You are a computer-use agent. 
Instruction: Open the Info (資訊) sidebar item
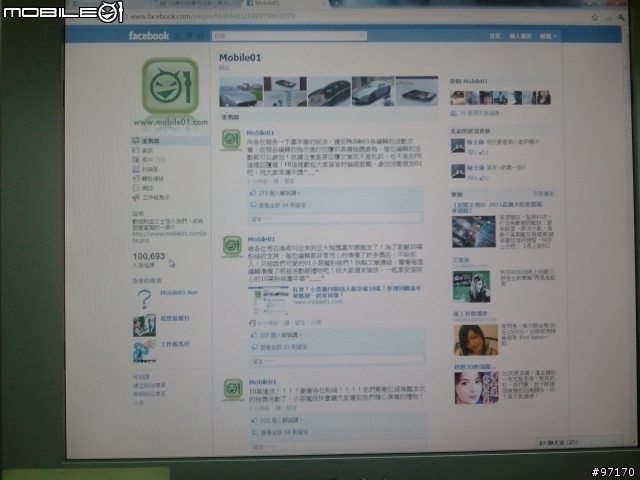click(x=147, y=150)
